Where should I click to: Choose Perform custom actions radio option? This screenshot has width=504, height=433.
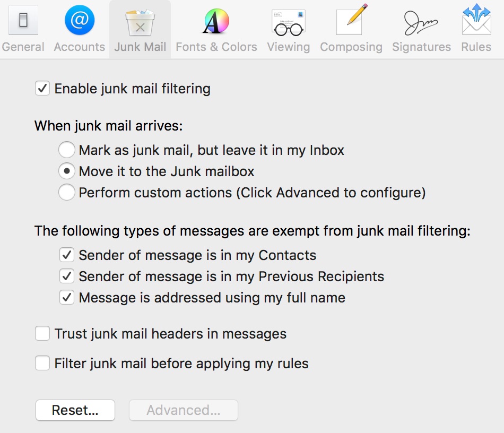(67, 192)
